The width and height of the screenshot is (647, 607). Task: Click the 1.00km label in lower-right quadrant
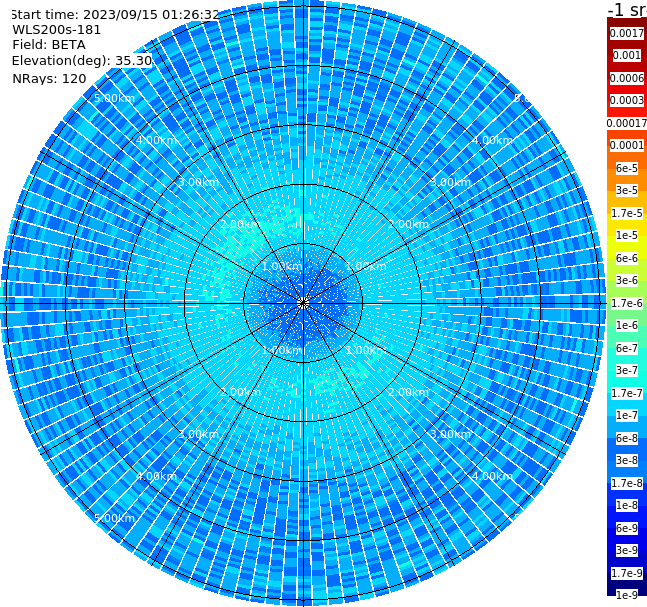coord(366,350)
